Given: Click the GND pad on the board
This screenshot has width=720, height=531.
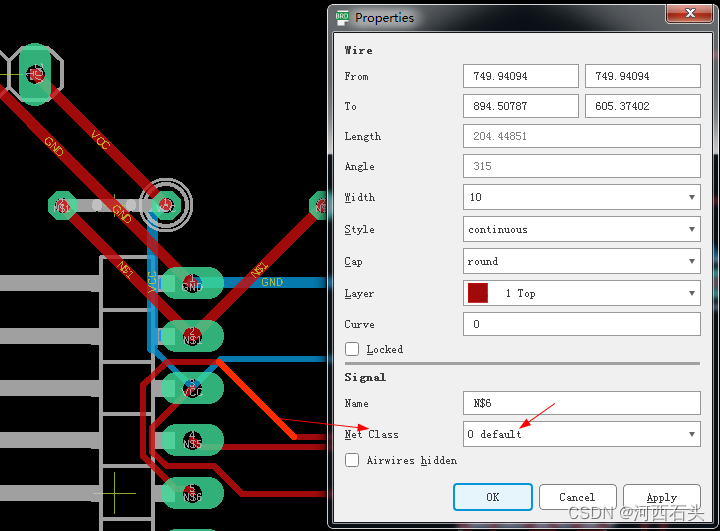Looking at the screenshot, I should [192, 284].
